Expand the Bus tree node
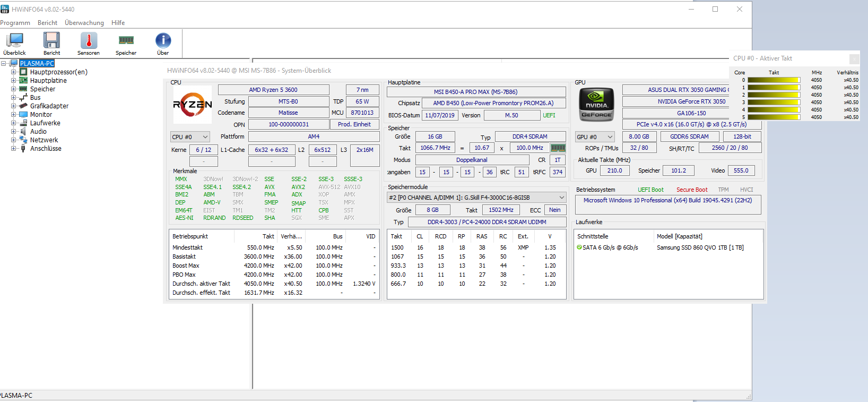The width and height of the screenshot is (868, 402). pos(13,97)
